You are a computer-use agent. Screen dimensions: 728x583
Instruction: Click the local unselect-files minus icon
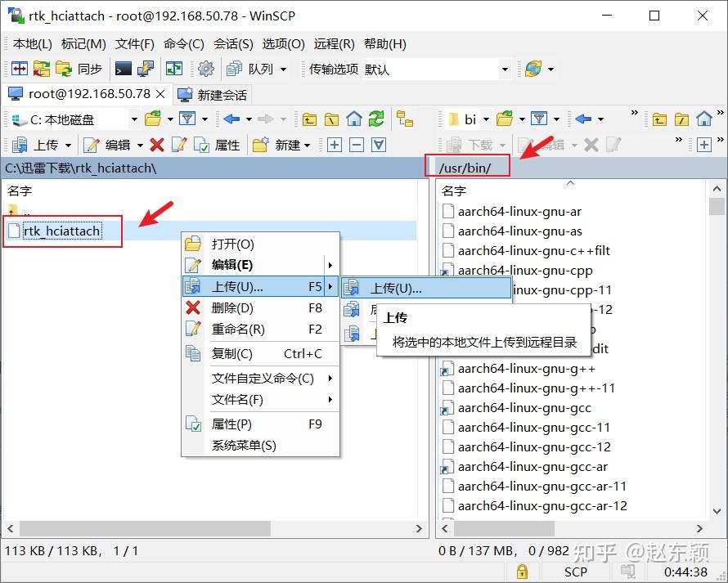coord(356,145)
